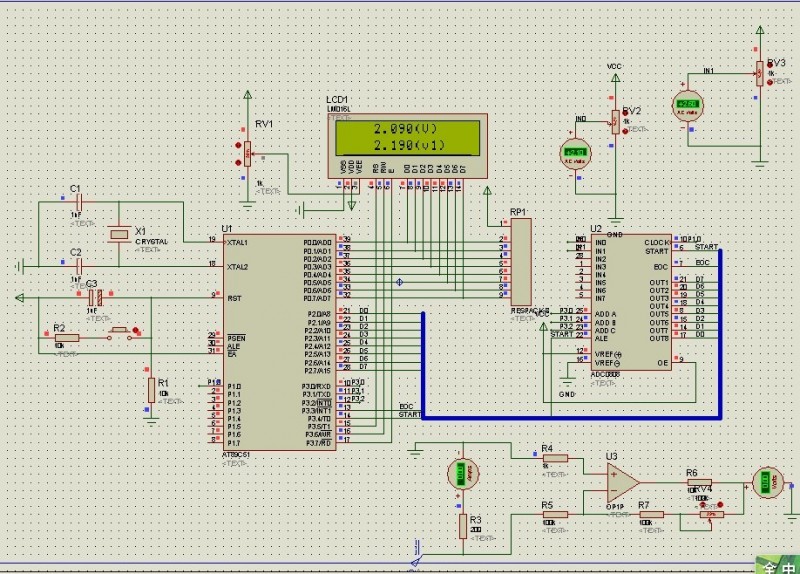Image resolution: width=800 pixels, height=574 pixels.
Task: Select the ADC0808 chip U2
Action: click(x=630, y=302)
